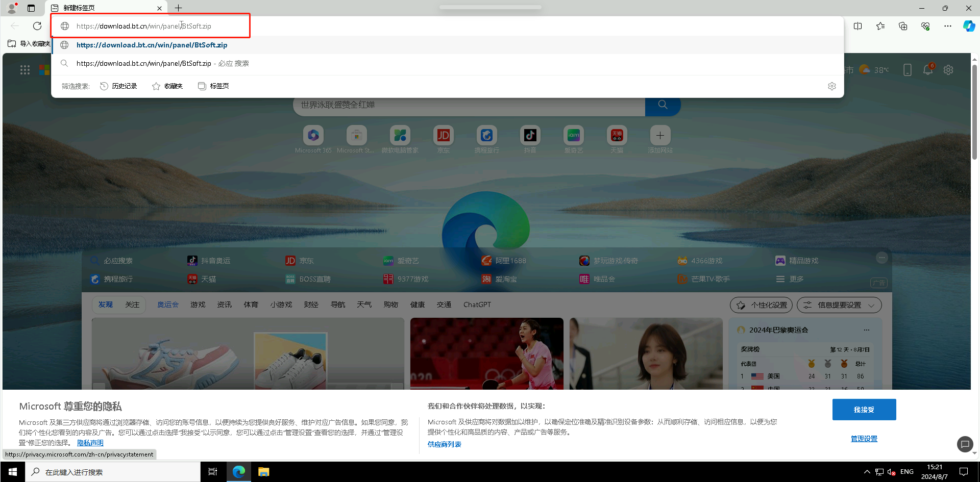Click the 个性化设置 button
The image size is (980, 482).
point(762,305)
